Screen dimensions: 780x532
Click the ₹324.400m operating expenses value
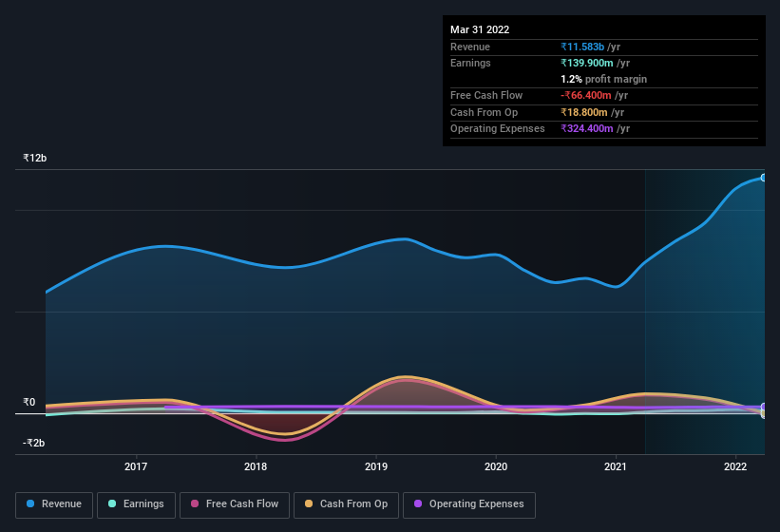pyautogui.click(x=587, y=129)
